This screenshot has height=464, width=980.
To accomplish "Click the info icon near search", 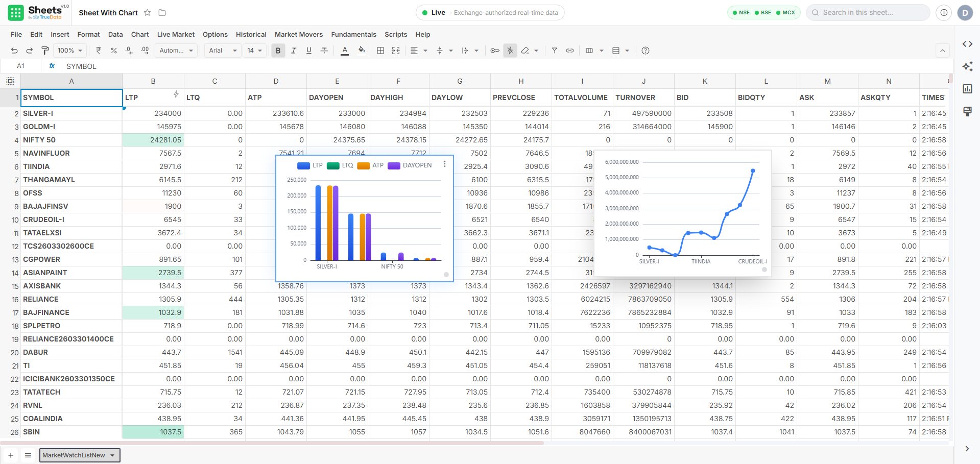I will 944,13.
